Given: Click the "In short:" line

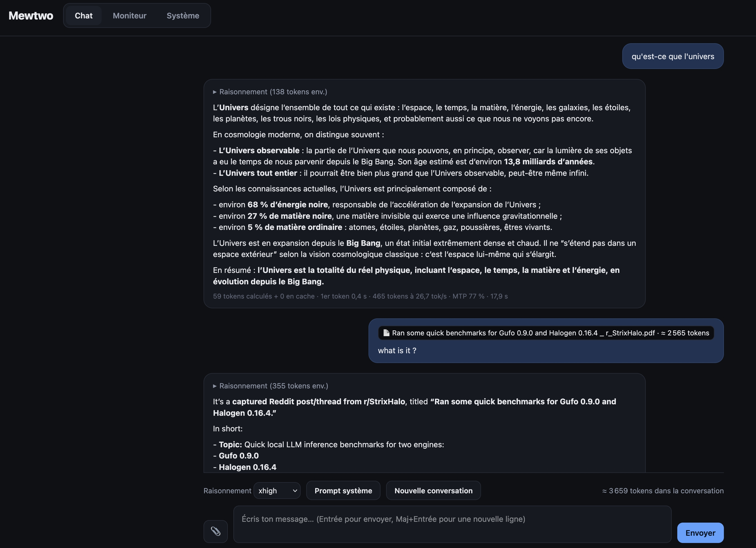Looking at the screenshot, I should click(x=228, y=429).
